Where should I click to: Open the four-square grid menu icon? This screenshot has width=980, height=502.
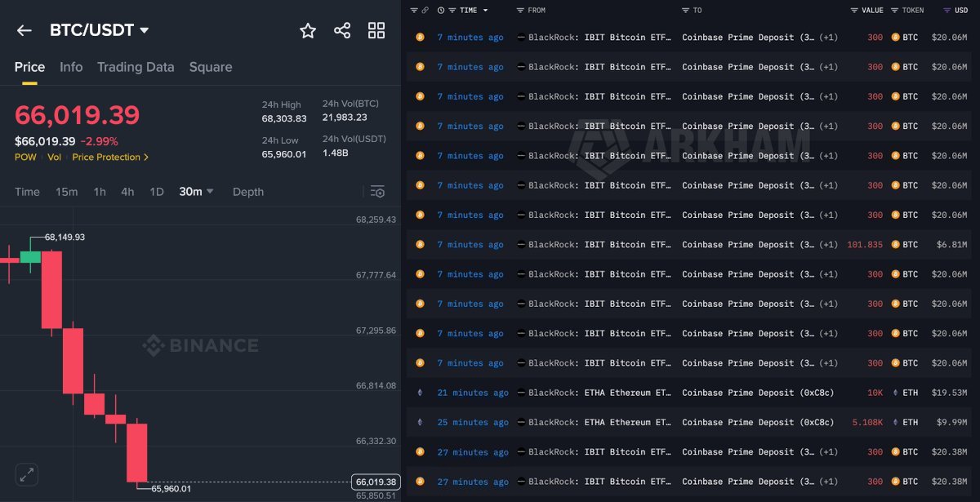376,31
